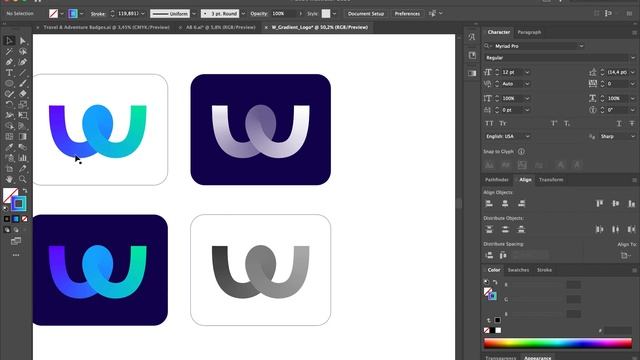Select the Scale tool
This screenshot has height=360, width=640.
[22, 104]
